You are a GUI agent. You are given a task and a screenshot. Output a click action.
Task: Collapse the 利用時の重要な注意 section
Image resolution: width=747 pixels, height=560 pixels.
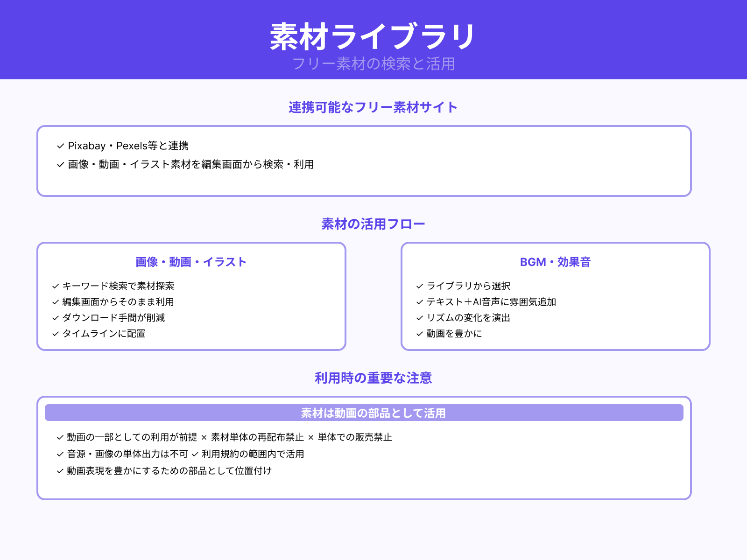coord(373,378)
